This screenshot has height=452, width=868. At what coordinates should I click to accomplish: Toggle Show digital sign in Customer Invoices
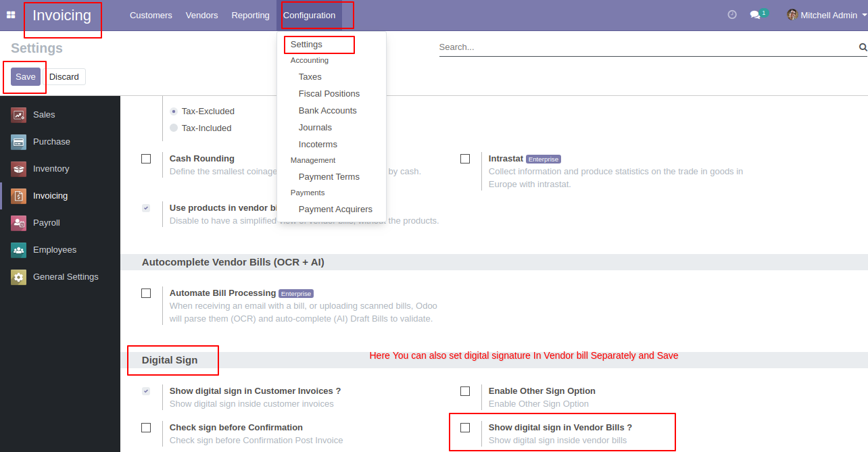pos(146,391)
